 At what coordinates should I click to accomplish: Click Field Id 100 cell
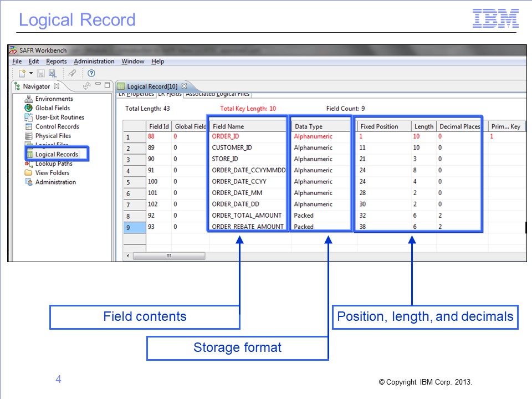(x=159, y=182)
